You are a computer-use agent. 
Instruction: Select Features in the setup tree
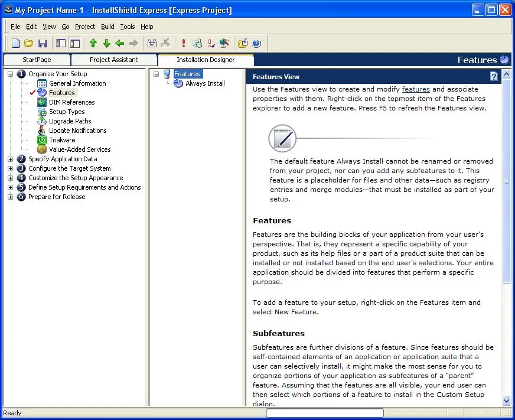[x=62, y=93]
